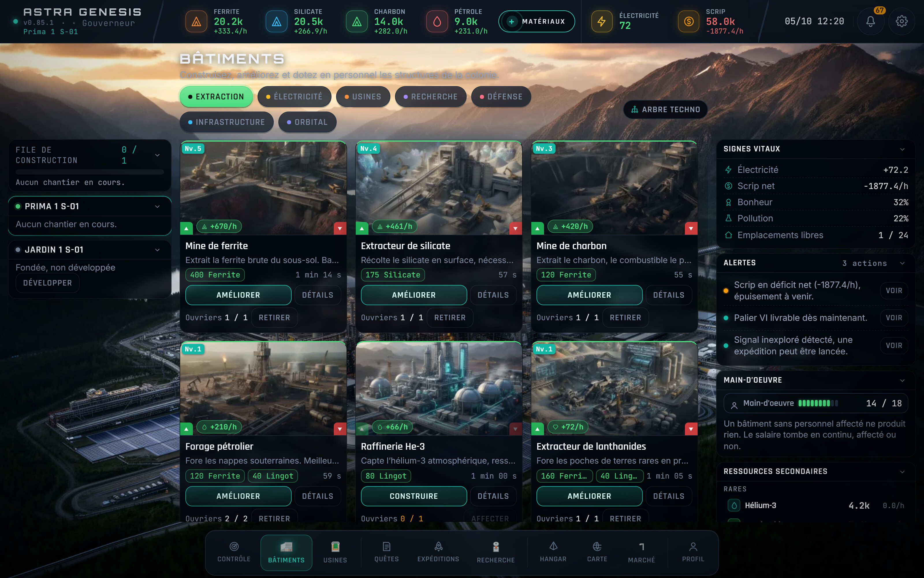Click Développer for Jardin 1 S-01
Image resolution: width=924 pixels, height=578 pixels.
pyautogui.click(x=47, y=283)
